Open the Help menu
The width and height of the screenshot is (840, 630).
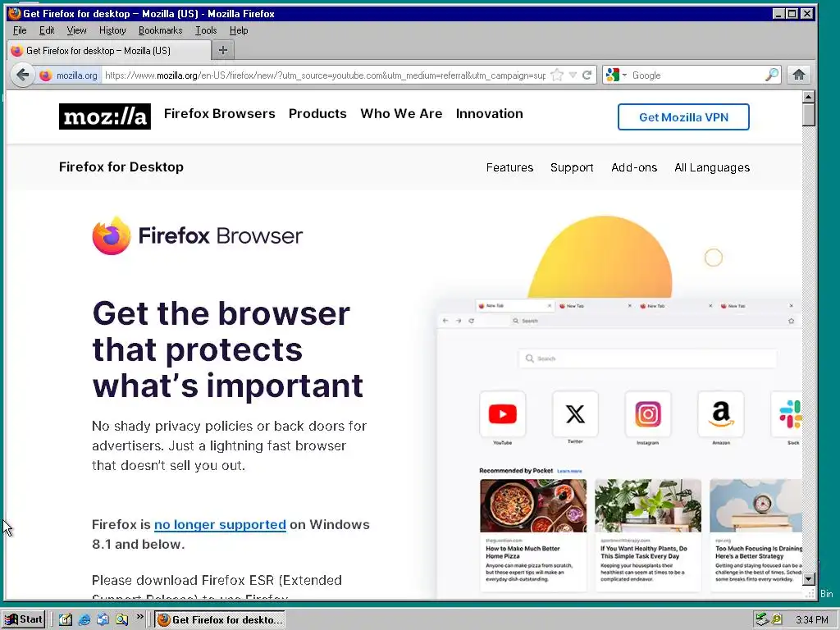coord(239,30)
